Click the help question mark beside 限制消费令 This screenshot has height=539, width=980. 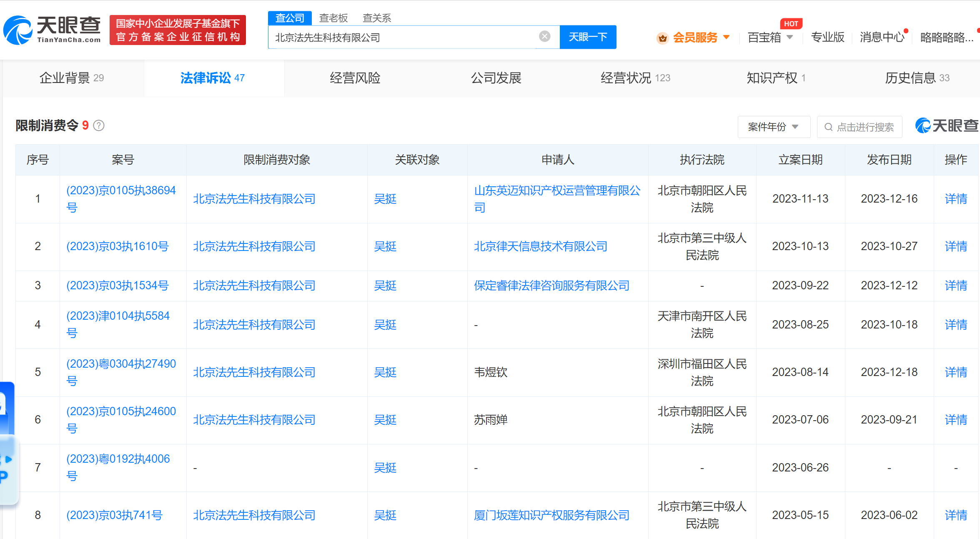99,125
